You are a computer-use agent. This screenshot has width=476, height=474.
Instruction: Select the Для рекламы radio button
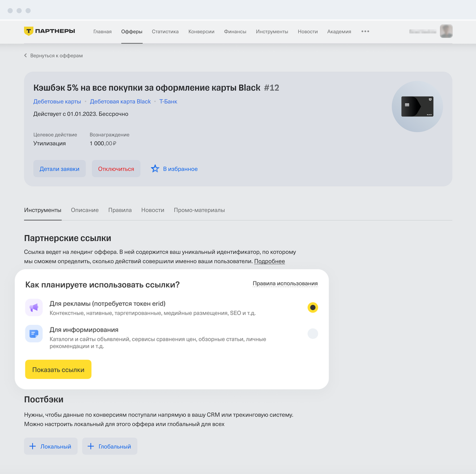pyautogui.click(x=313, y=307)
